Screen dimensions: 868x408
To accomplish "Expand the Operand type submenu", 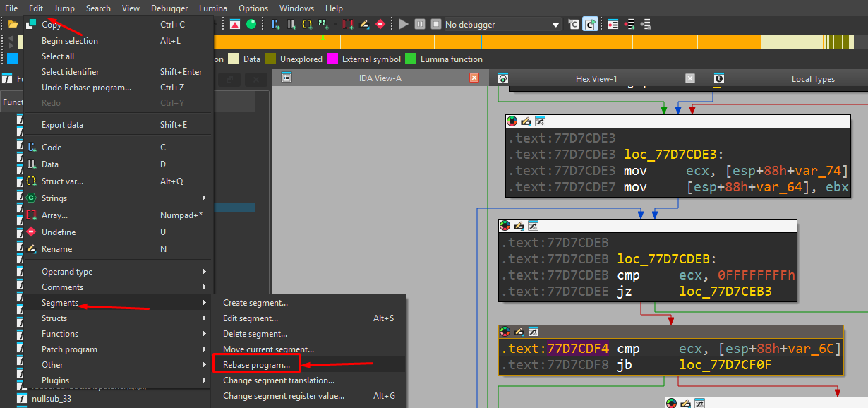I will click(x=119, y=272).
